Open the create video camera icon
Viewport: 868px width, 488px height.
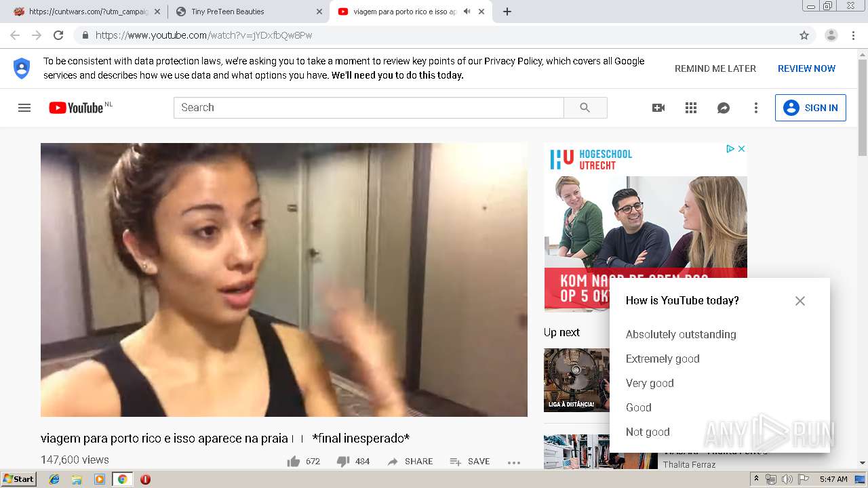(658, 108)
